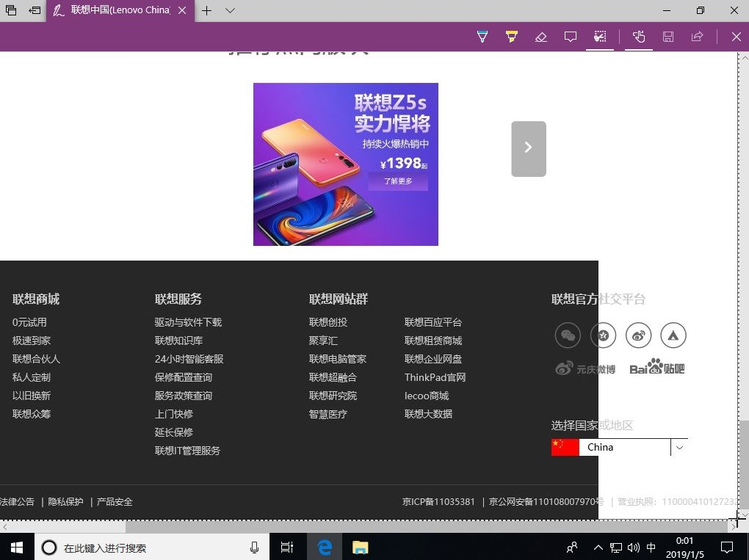Save the web note
This screenshot has height=560, width=749.
(x=667, y=37)
